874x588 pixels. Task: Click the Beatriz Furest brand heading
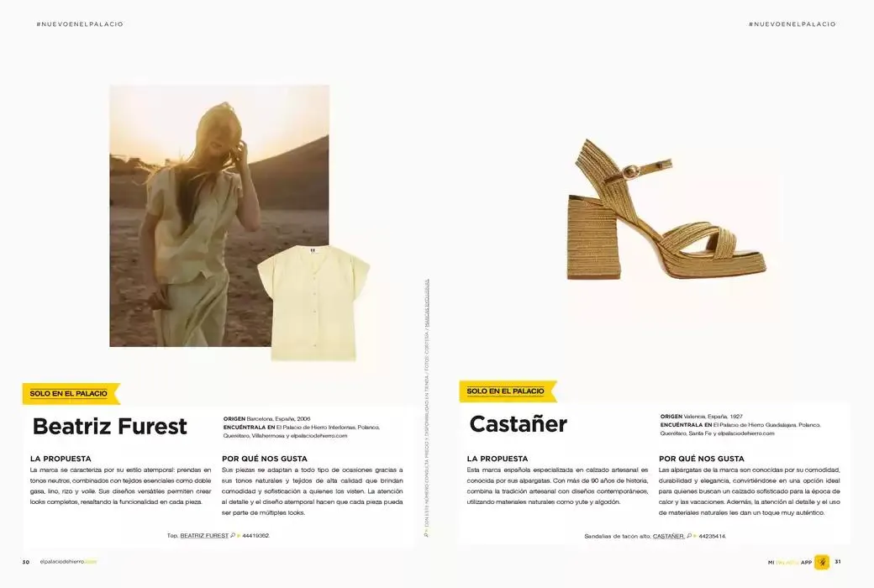coord(109,426)
